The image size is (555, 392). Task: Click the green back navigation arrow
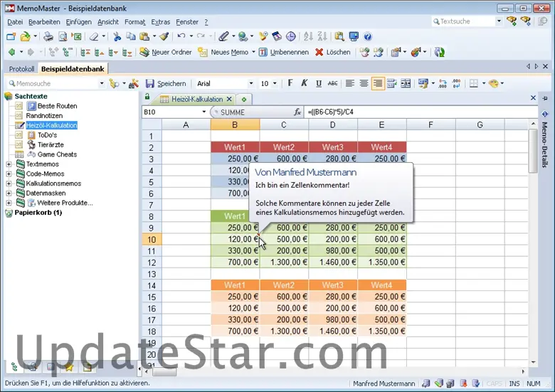(x=11, y=53)
